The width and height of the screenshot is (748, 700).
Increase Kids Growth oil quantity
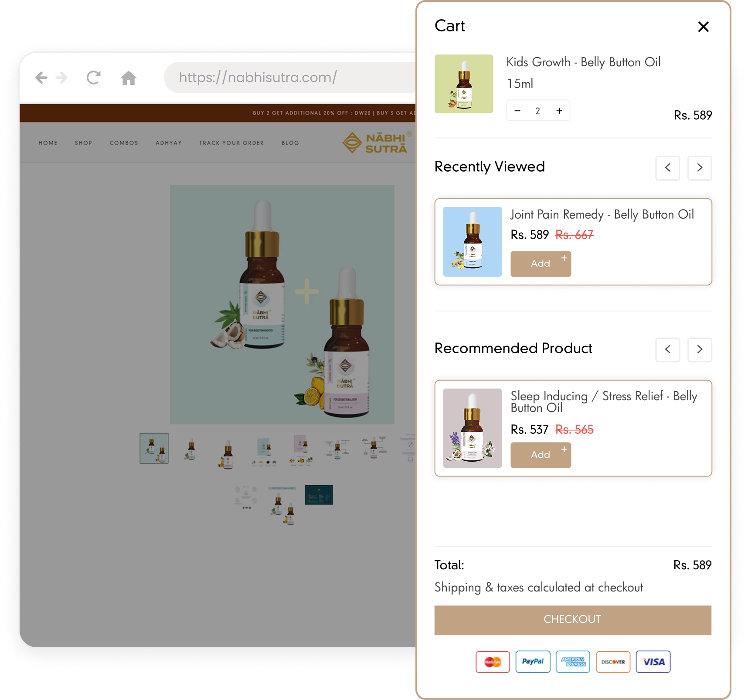(x=559, y=111)
